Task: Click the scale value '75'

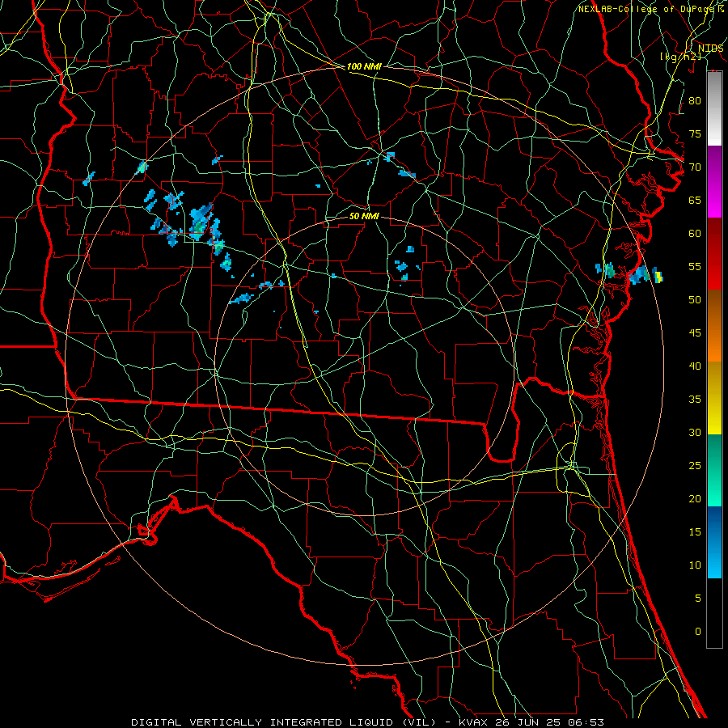Action: click(695, 133)
